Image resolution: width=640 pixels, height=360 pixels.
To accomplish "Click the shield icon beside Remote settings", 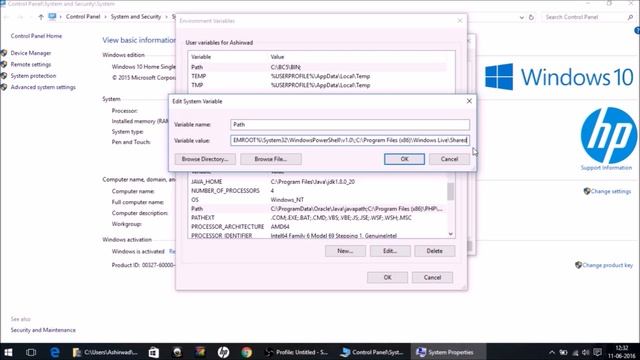I will [x=4, y=64].
